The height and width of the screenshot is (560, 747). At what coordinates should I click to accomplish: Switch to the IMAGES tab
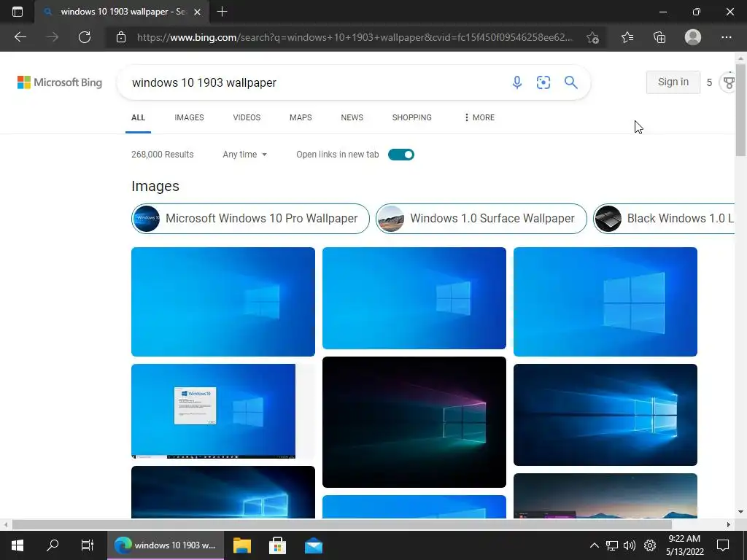tap(189, 117)
